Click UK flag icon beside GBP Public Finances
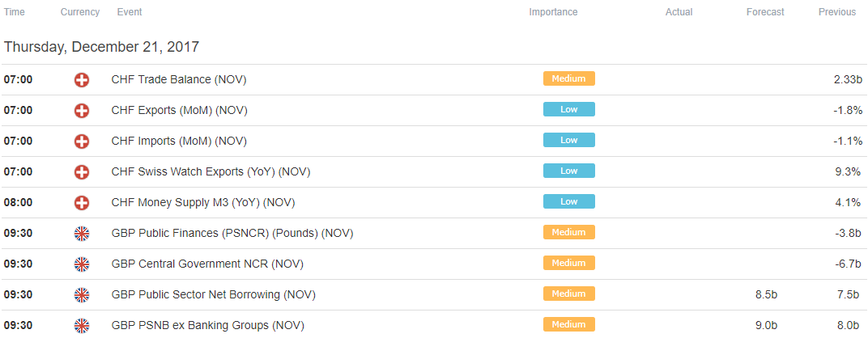 pos(81,234)
